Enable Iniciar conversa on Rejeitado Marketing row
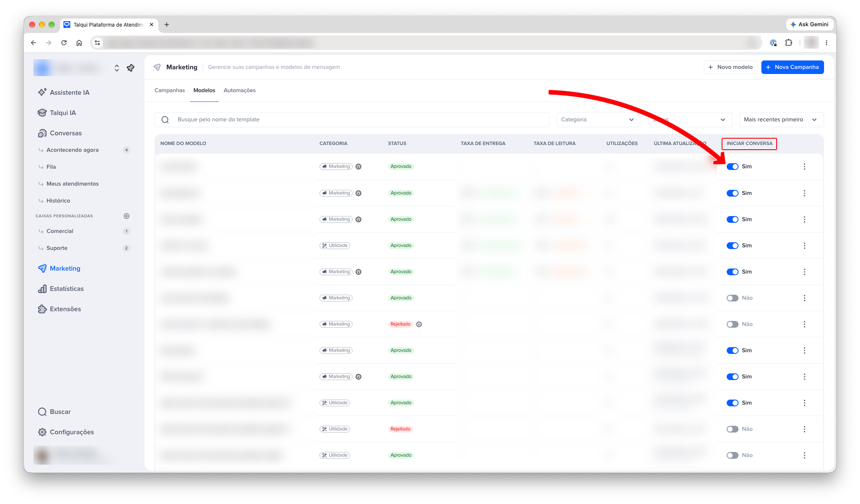 tap(732, 324)
